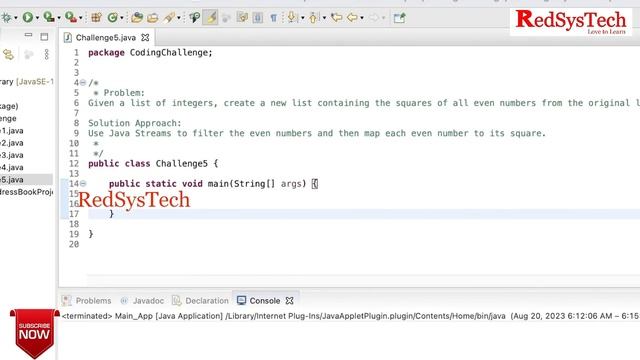This screenshot has width=640, height=360.
Task: Click the Open Task folder icon
Action: [x=153, y=18]
